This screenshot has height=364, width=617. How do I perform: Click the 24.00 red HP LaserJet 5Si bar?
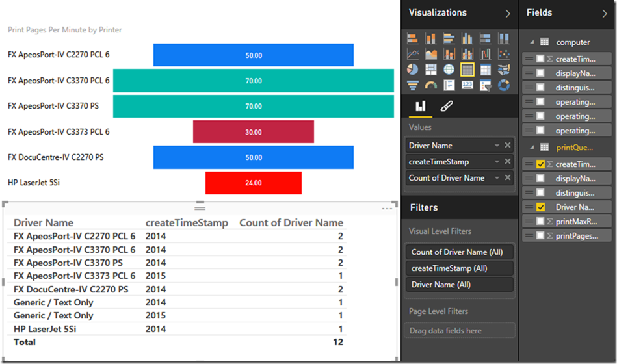[254, 183]
